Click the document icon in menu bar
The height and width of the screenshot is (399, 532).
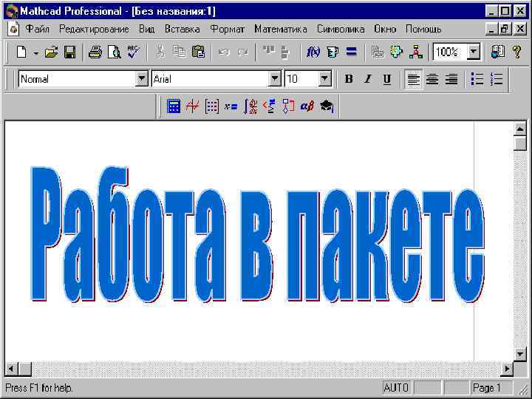tap(13, 29)
